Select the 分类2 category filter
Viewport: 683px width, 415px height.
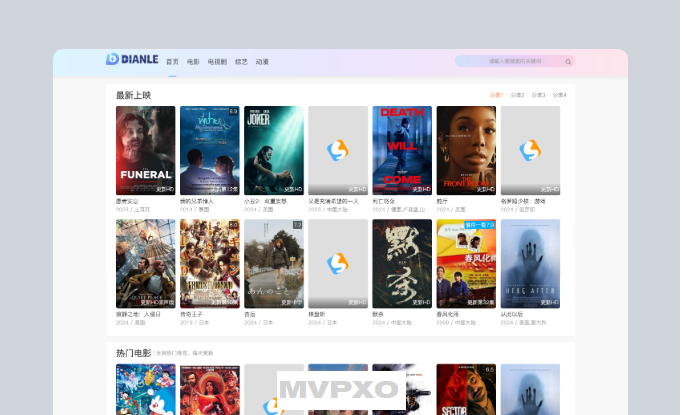click(x=517, y=95)
